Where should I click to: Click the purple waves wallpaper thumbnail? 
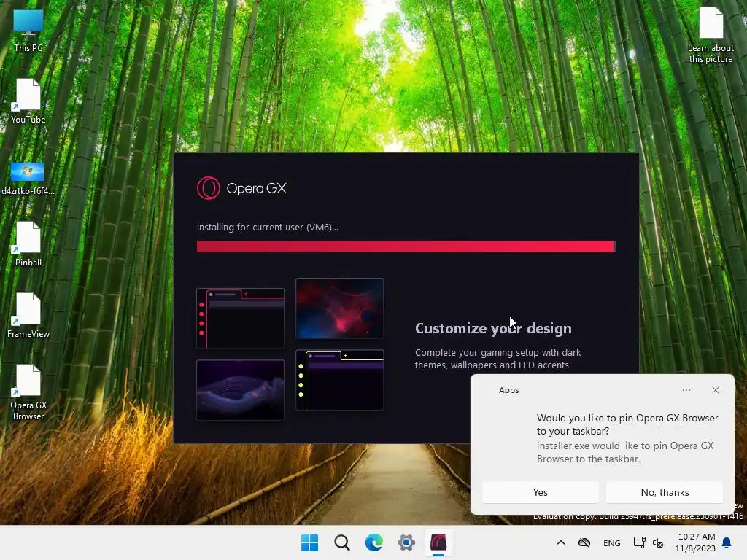pos(241,390)
